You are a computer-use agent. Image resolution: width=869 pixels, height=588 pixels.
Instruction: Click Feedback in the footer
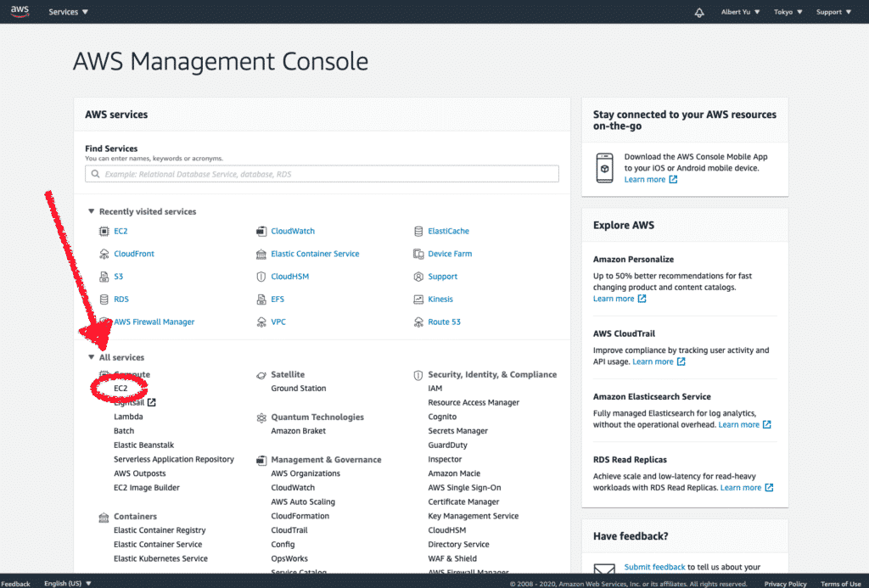click(15, 584)
